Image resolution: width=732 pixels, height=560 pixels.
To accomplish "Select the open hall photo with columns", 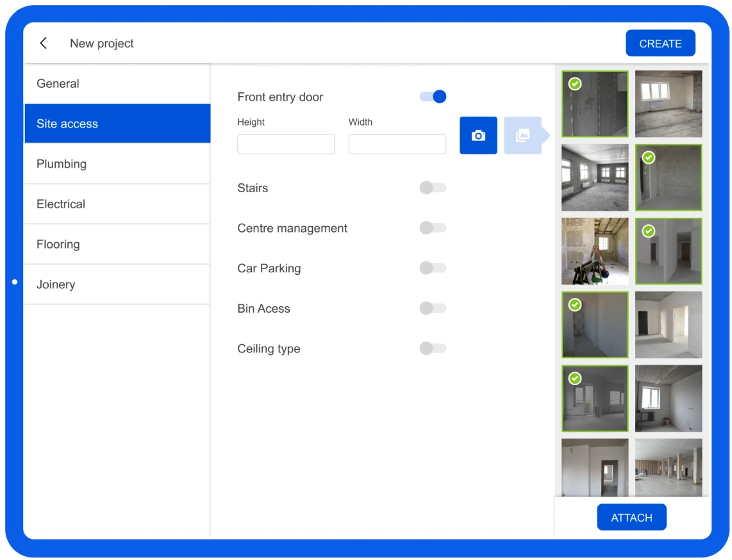I will pos(668,468).
